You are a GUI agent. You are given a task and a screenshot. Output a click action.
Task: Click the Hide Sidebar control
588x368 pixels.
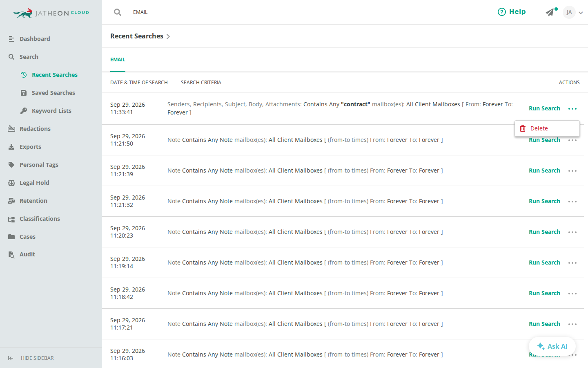coord(31,358)
